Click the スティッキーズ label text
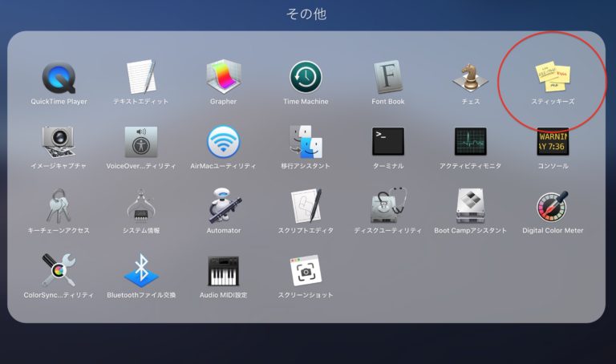Image resolution: width=616 pixels, height=364 pixels. tap(553, 101)
